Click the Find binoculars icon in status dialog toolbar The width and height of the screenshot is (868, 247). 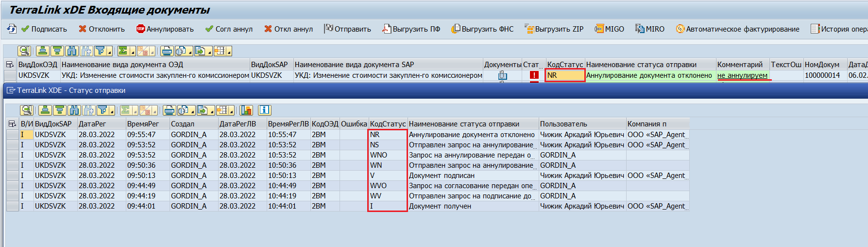(74, 110)
